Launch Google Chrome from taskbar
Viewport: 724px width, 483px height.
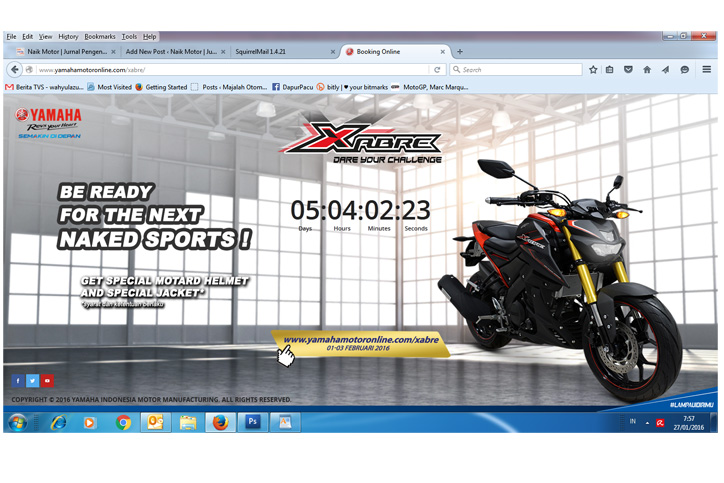click(123, 423)
